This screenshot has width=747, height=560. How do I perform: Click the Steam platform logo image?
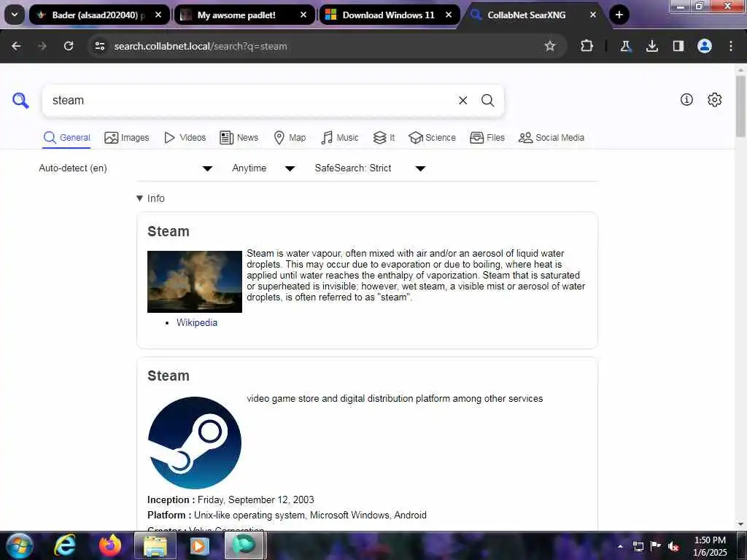point(194,443)
